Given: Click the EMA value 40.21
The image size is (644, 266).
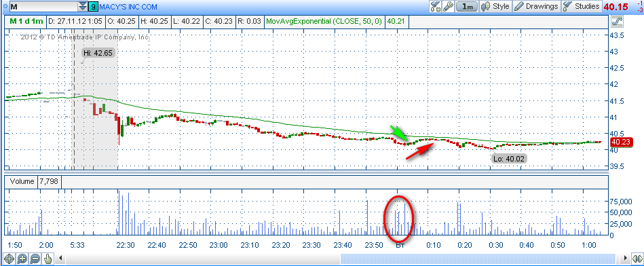Looking at the screenshot, I should [395, 21].
